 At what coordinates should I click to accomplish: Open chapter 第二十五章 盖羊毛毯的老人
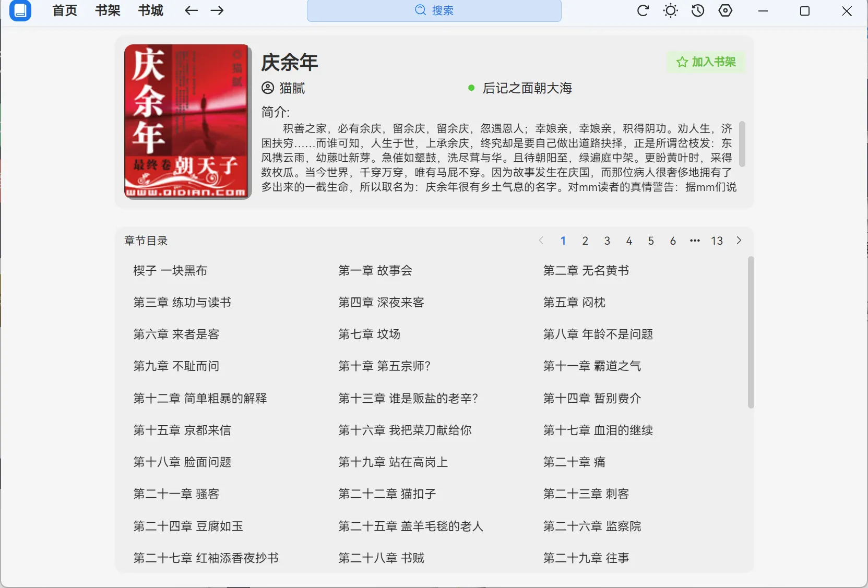[x=411, y=526]
